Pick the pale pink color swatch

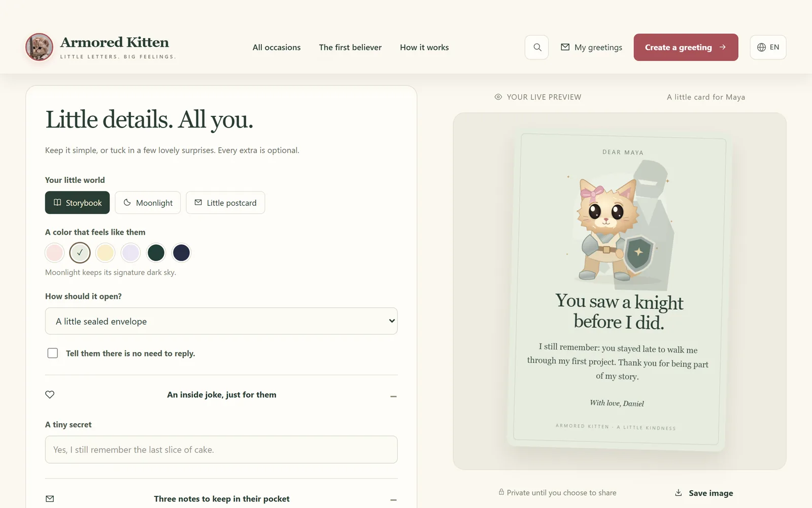(55, 252)
